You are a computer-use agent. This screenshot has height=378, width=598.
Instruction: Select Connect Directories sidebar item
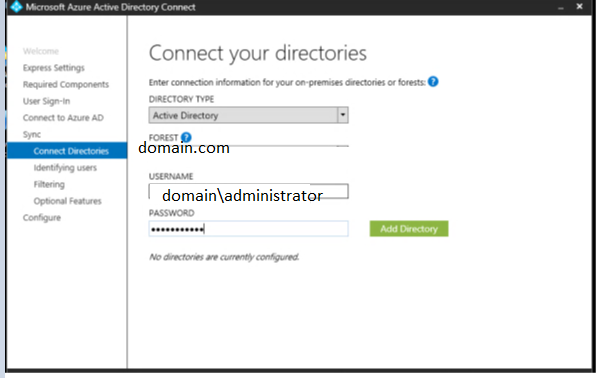(67, 151)
